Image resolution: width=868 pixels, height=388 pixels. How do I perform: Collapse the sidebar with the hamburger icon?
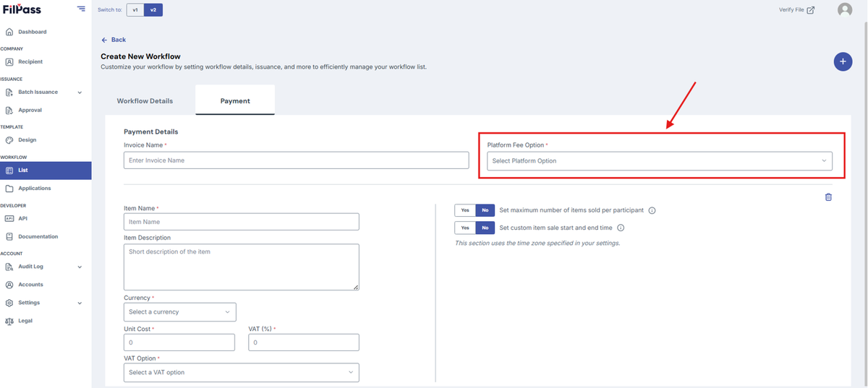coord(81,9)
